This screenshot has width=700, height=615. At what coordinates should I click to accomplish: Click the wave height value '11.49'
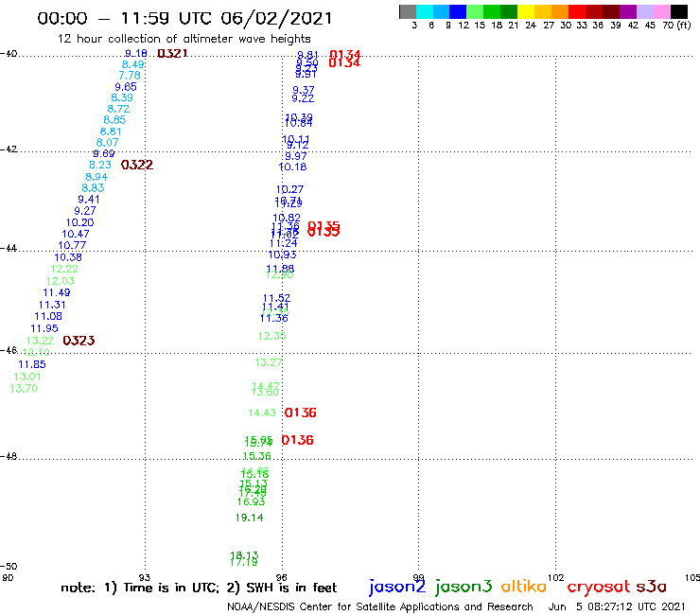tap(57, 292)
